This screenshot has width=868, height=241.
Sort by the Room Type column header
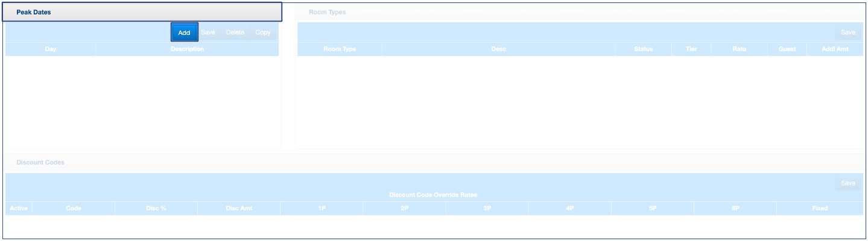(x=340, y=49)
